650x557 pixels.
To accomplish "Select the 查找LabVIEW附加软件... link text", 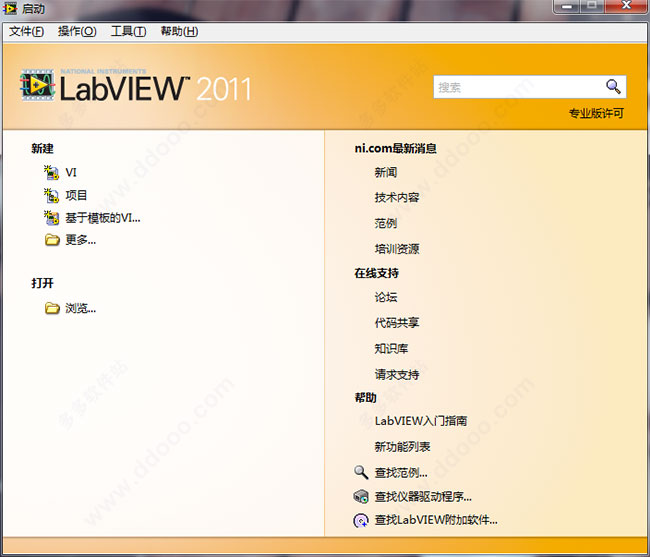I will click(436, 520).
